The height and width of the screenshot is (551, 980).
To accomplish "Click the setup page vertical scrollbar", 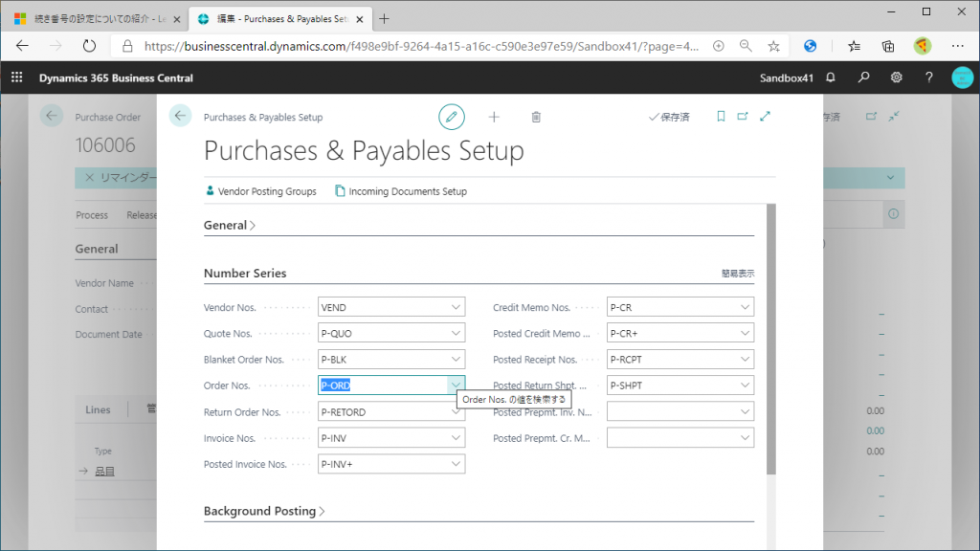I will click(771, 339).
